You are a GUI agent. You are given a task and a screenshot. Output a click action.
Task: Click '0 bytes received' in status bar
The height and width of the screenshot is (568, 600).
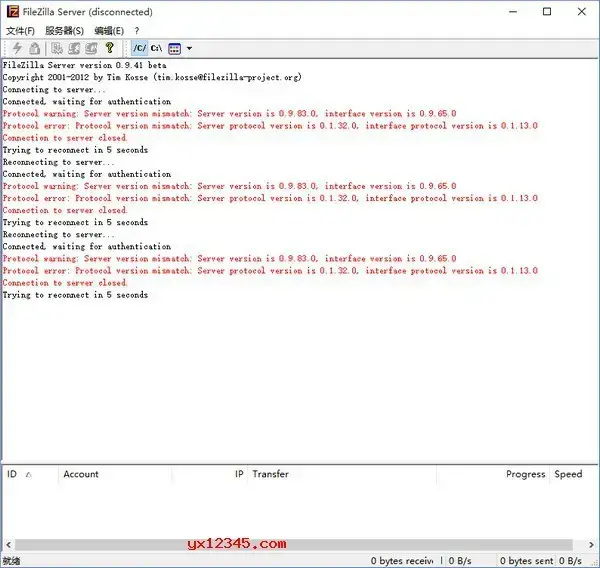(402, 561)
